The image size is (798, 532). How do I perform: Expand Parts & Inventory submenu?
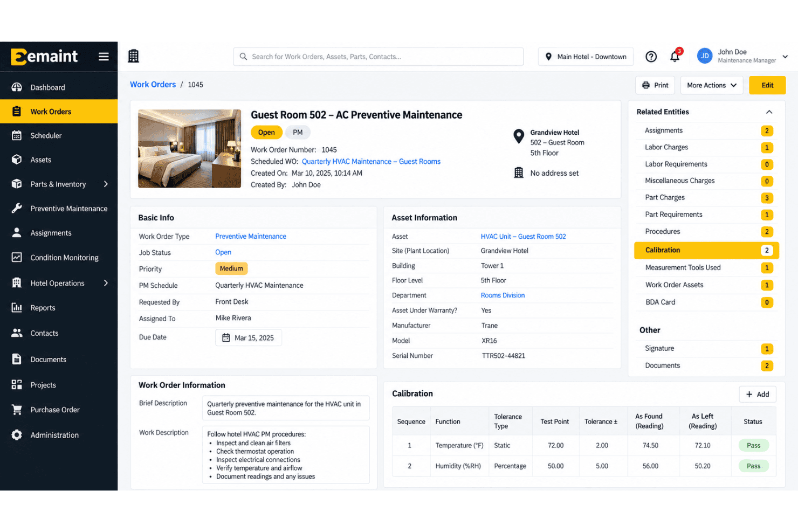coord(106,184)
